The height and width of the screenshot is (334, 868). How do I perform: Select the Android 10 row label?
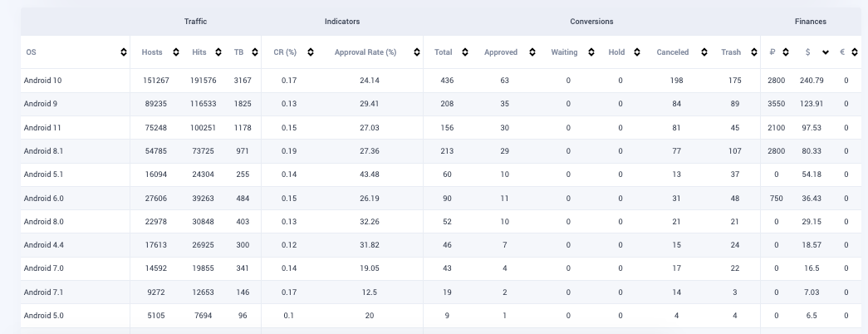coord(43,81)
